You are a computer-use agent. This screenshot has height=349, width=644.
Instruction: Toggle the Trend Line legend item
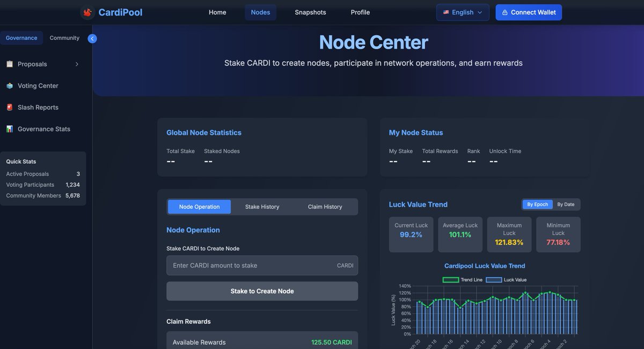[x=462, y=280]
